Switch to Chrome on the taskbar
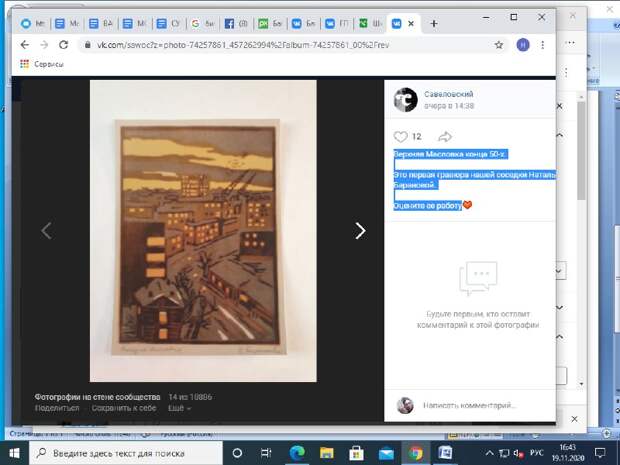The width and height of the screenshot is (620, 465). tap(416, 453)
